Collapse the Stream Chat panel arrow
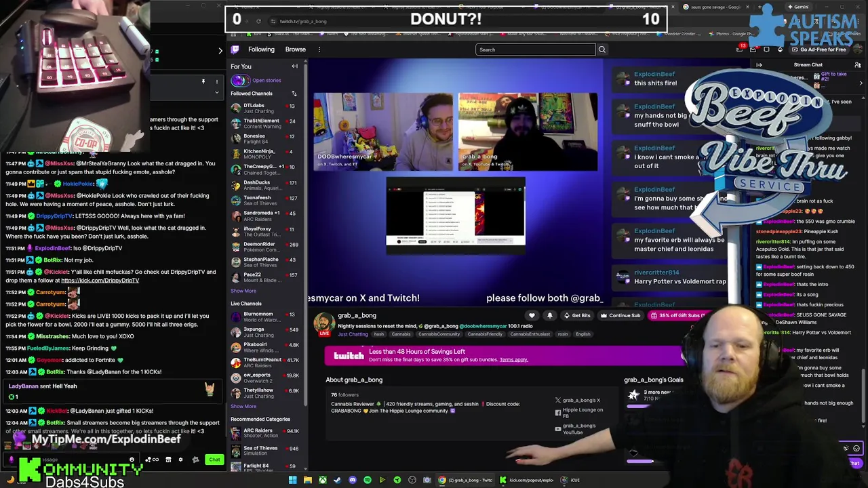The width and height of the screenshot is (868, 488). coord(759,65)
